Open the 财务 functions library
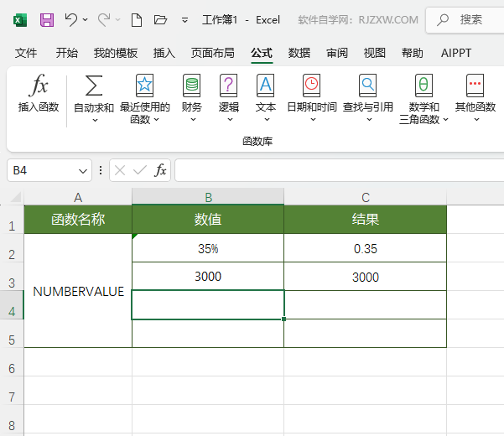Viewport: 504px width, 436px height. tap(191, 98)
